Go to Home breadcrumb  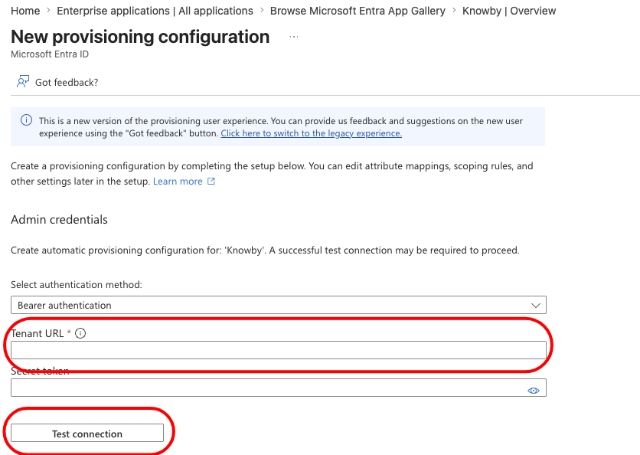click(x=25, y=11)
